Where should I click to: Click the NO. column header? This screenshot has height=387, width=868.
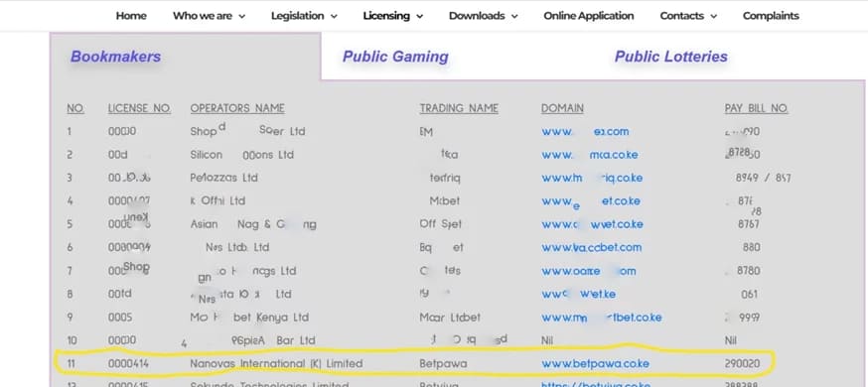[x=75, y=108]
